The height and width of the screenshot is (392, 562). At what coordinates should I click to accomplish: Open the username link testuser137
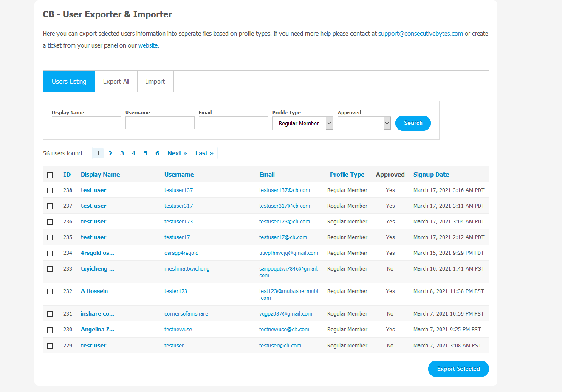click(x=178, y=190)
